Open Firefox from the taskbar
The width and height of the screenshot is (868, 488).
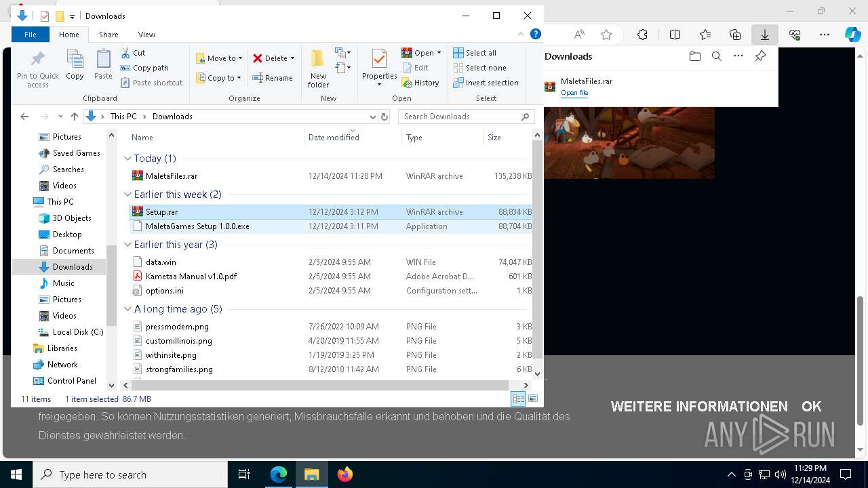click(x=344, y=474)
